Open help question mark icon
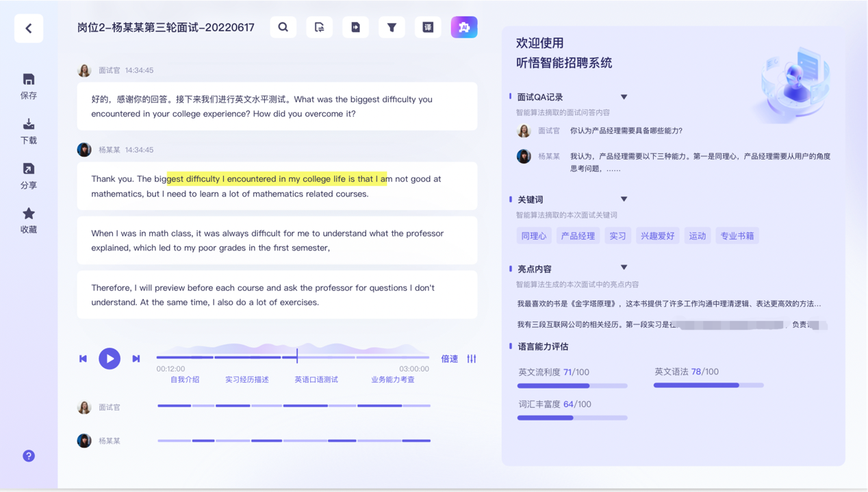This screenshot has height=492, width=868. (29, 456)
